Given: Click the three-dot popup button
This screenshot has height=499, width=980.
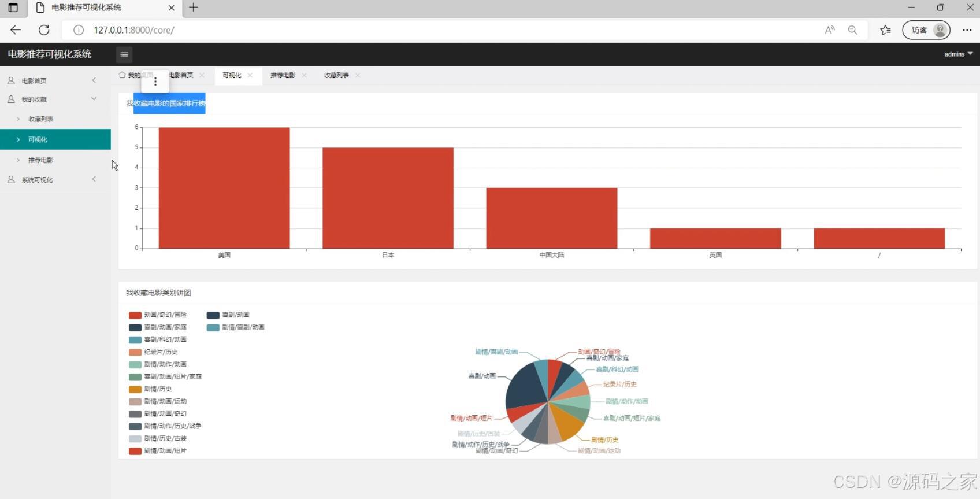Looking at the screenshot, I should click(x=155, y=82).
